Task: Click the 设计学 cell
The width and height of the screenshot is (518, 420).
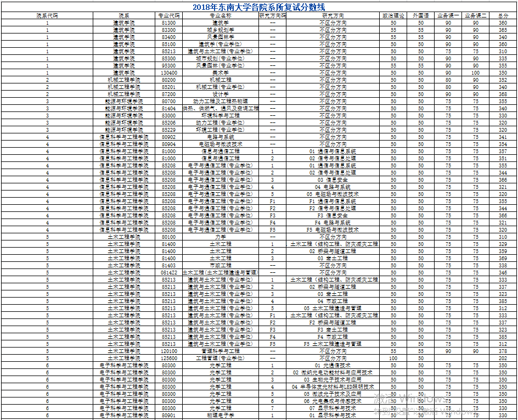Action: tap(221, 94)
